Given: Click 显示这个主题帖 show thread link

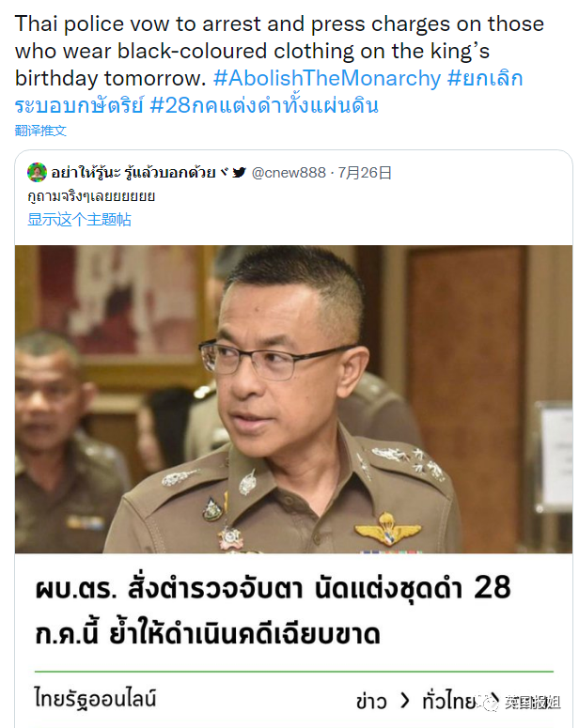Looking at the screenshot, I should 80,219.
